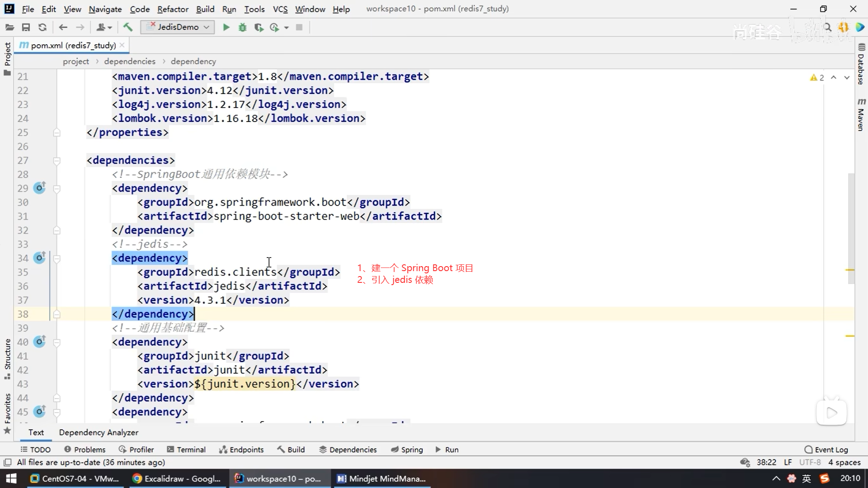The height and width of the screenshot is (488, 868).
Task: Open the Terminal tool window
Action: click(186, 450)
